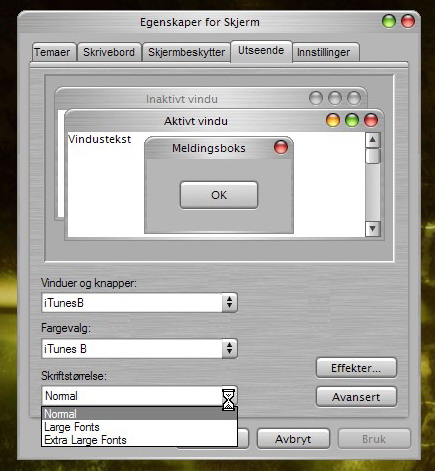The height and width of the screenshot is (471, 435).
Task: Click the Aktivt vindu title text
Action: click(196, 121)
